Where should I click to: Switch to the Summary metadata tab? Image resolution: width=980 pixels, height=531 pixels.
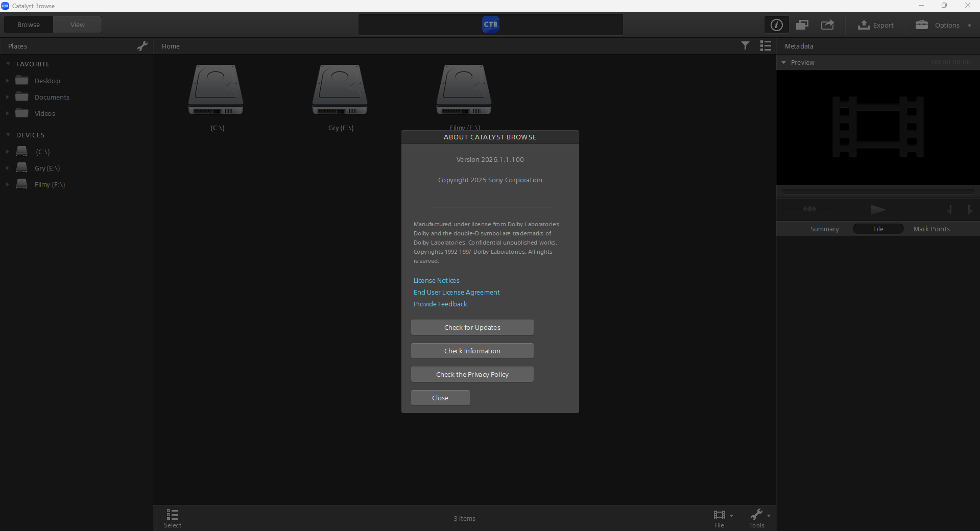(825, 229)
